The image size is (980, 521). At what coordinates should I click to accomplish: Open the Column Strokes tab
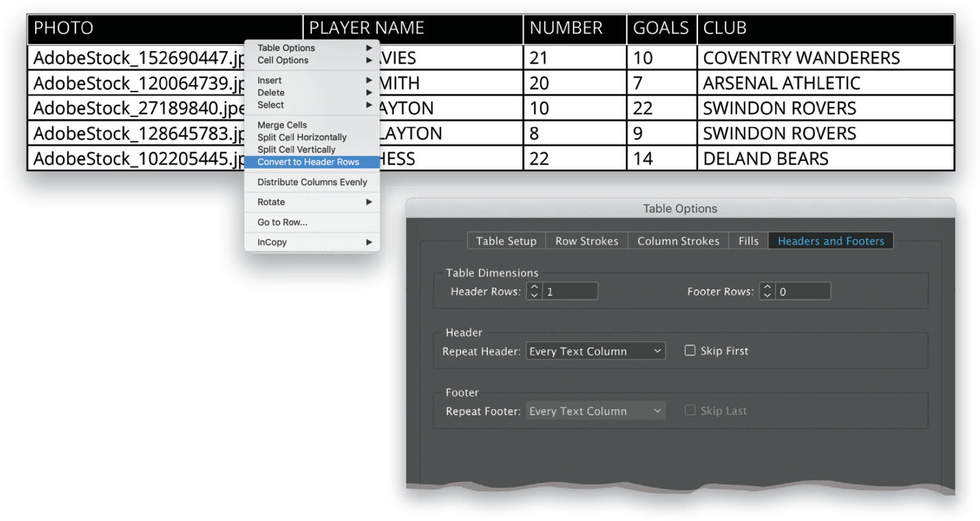coord(678,241)
